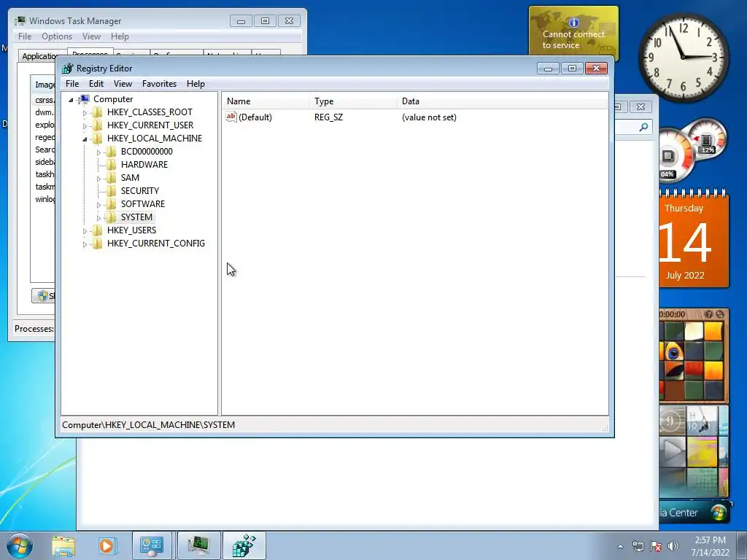Switch to Registry Editor taskbar button
Screen dimensions: 747x560
[244, 545]
